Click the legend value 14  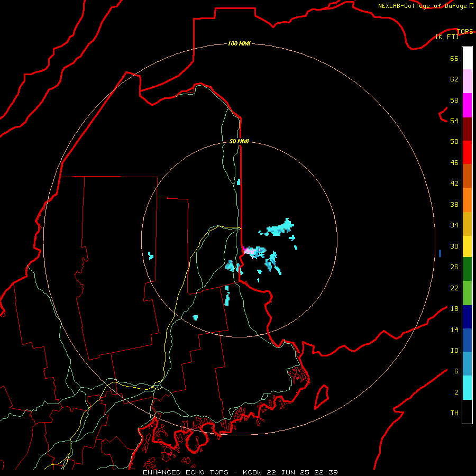click(x=454, y=329)
